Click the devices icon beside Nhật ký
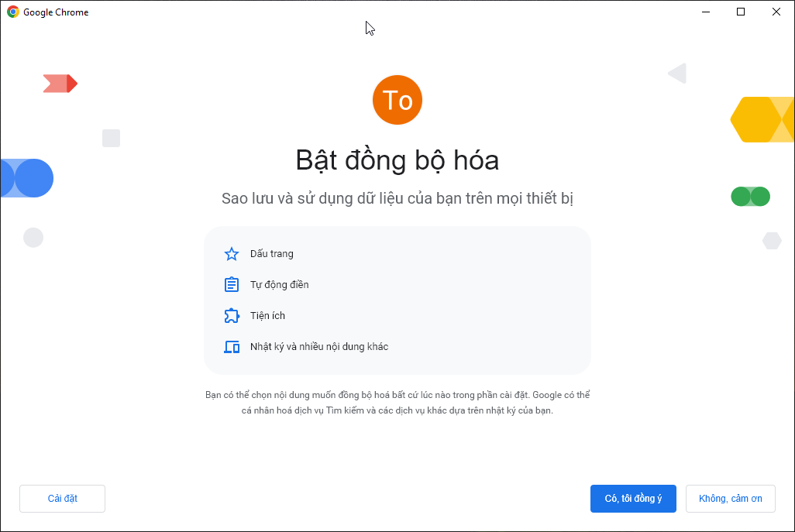 click(x=231, y=347)
